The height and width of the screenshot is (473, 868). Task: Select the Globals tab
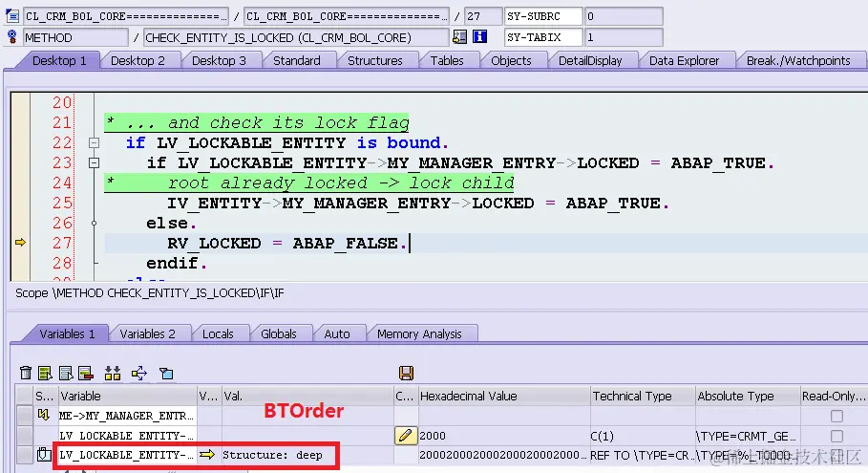(x=279, y=334)
